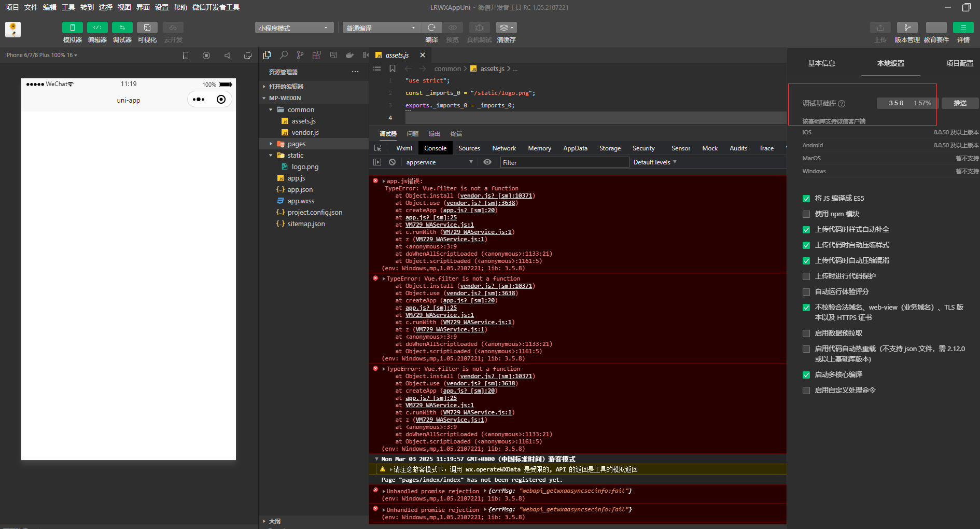Open the 文件 menu
This screenshot has width=980, height=529.
(x=31, y=7)
